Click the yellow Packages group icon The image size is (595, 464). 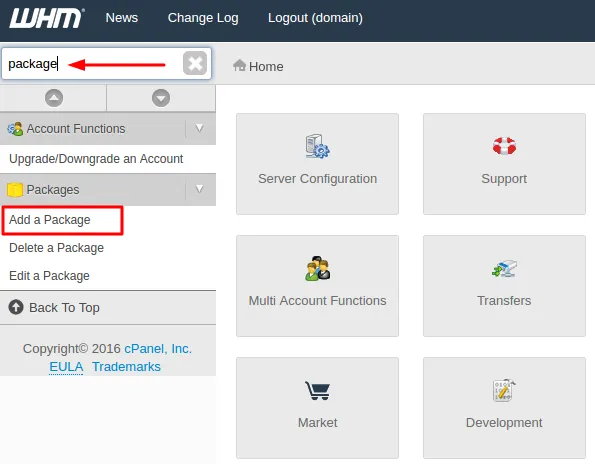pyautogui.click(x=15, y=190)
